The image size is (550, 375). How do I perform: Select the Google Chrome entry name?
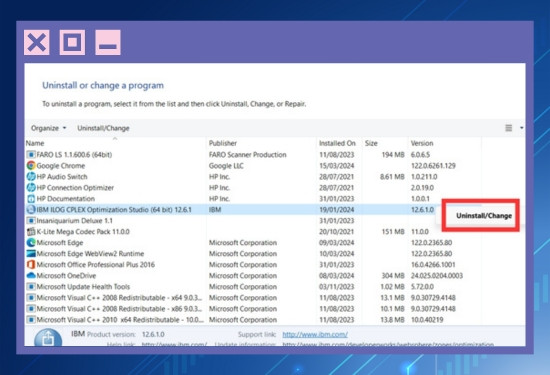(x=61, y=166)
